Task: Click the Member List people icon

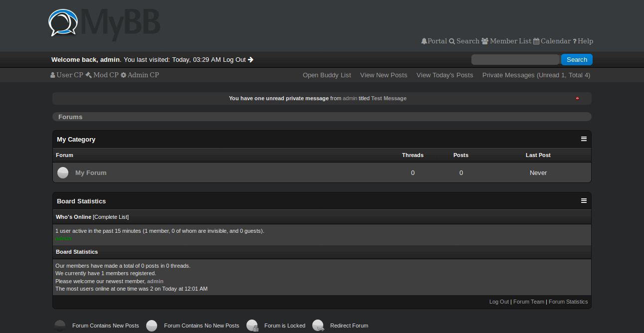Action: coord(484,41)
